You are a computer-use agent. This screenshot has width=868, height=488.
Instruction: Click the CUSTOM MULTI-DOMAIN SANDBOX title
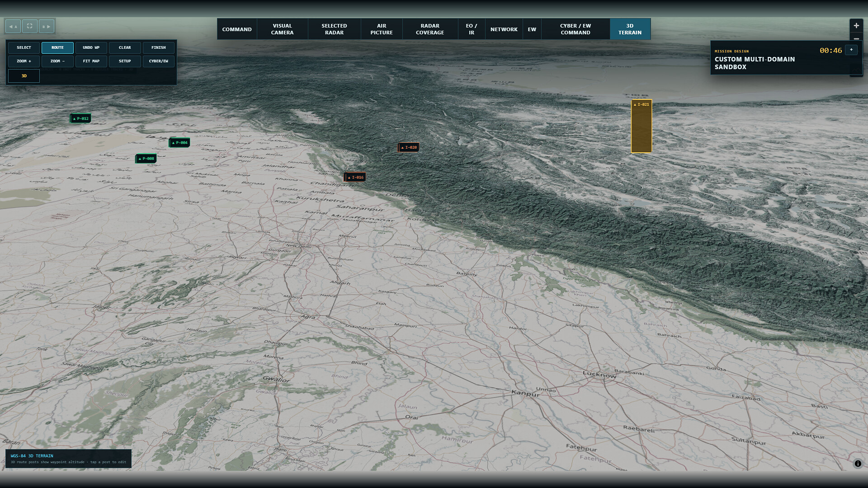pos(755,63)
